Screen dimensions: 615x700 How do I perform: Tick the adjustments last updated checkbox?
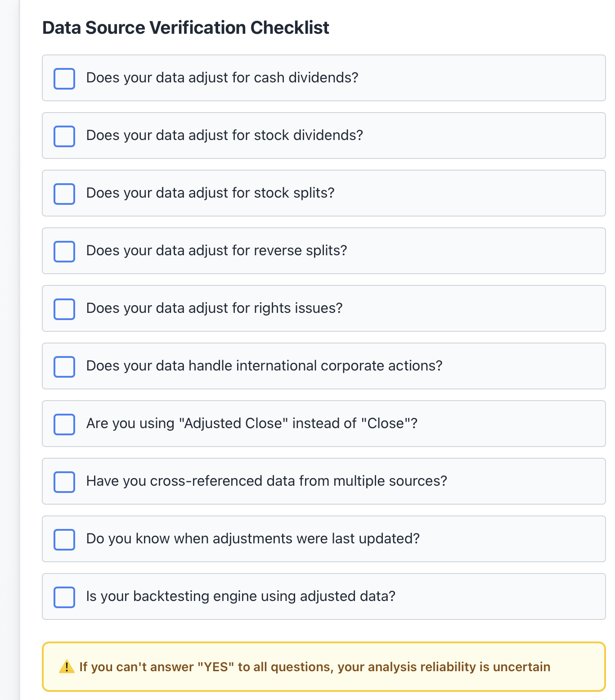[x=64, y=540]
